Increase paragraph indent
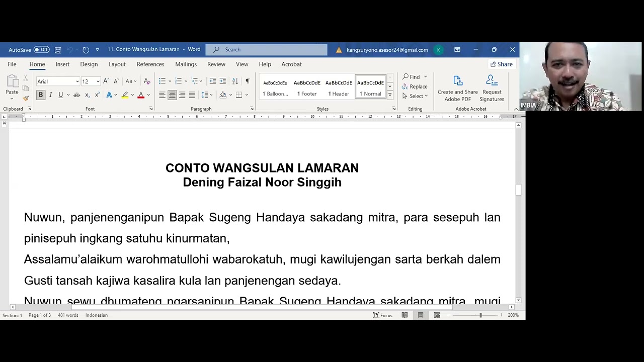The height and width of the screenshot is (362, 644). pos(222,81)
